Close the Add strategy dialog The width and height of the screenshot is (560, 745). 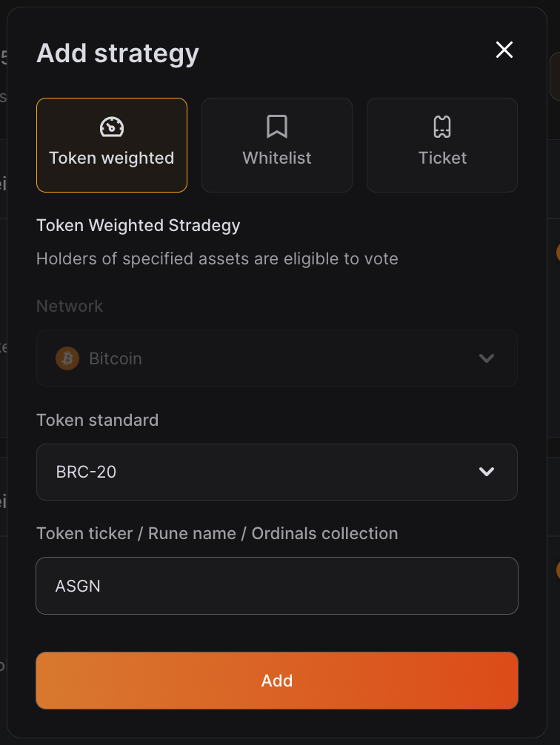point(504,50)
